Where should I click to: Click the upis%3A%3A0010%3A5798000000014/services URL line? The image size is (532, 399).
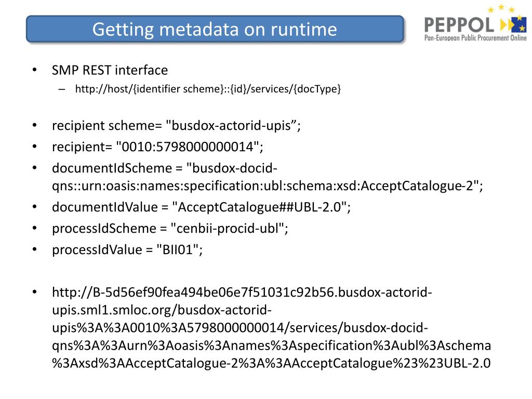coord(240,328)
